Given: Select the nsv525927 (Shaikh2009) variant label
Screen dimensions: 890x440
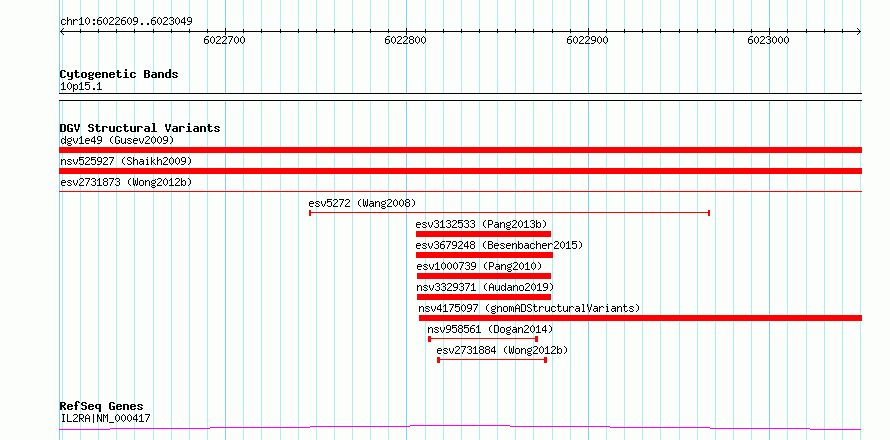Looking at the screenshot, I should coord(126,161).
